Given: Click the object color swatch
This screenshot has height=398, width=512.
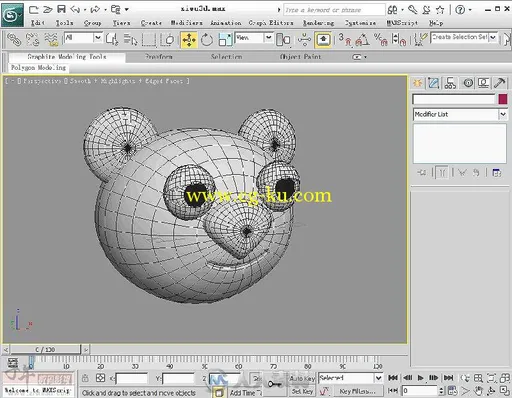Looking at the screenshot, I should point(503,99).
